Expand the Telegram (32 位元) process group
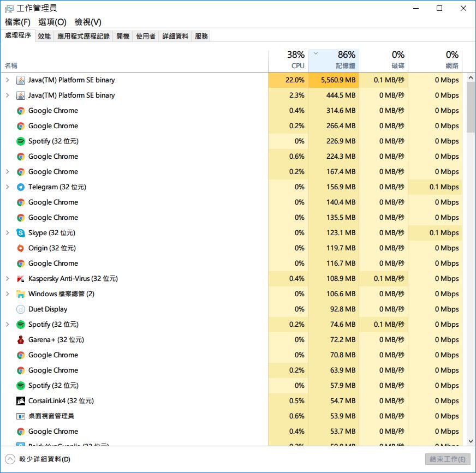Viewport: 476px width, 473px height. point(8,187)
